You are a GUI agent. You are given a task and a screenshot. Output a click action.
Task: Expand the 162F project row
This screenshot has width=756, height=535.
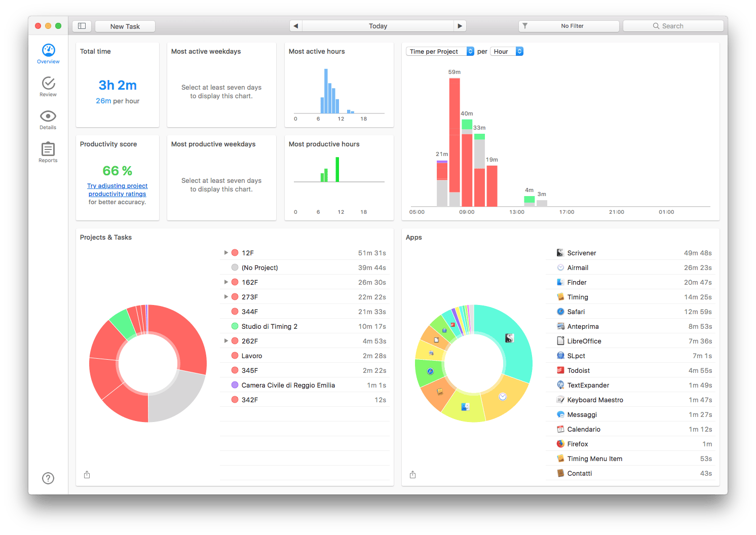(x=226, y=282)
